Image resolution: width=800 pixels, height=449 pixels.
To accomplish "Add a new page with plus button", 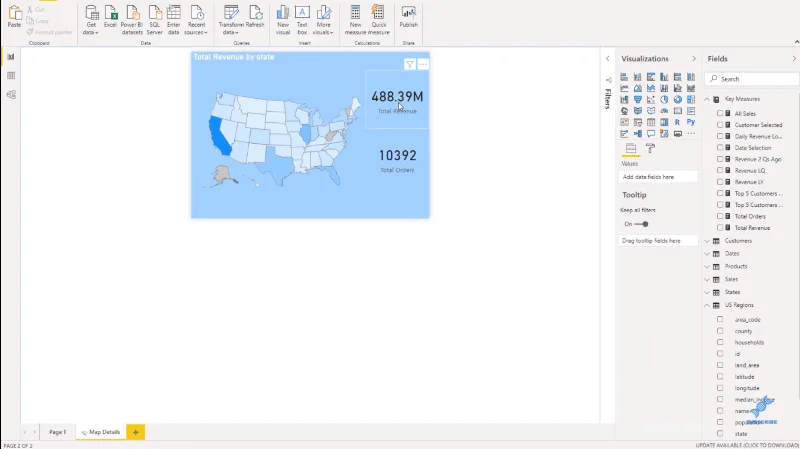I will pos(136,432).
